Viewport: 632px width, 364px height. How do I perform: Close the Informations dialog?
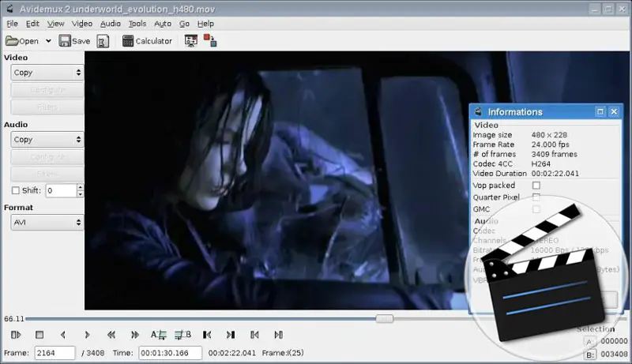coord(614,112)
